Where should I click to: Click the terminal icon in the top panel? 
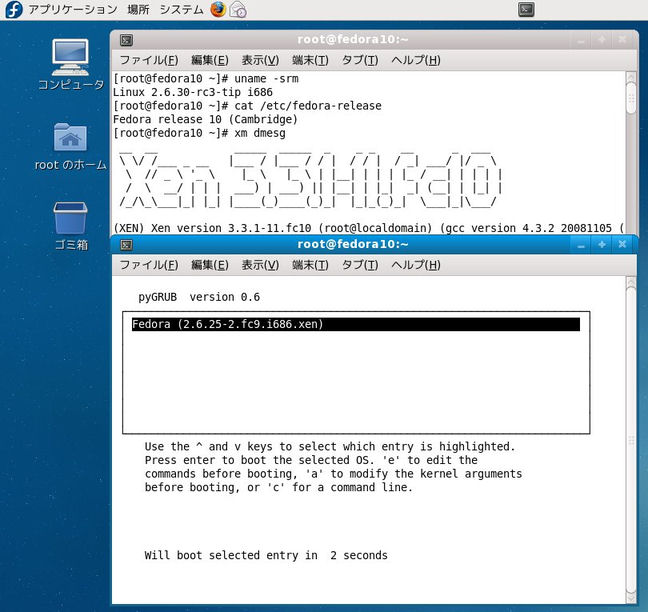pos(526,10)
